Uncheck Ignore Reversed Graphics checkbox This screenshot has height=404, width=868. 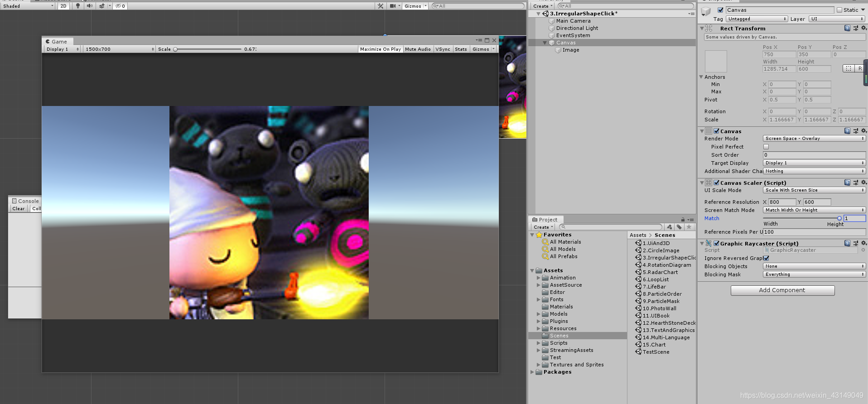point(766,258)
